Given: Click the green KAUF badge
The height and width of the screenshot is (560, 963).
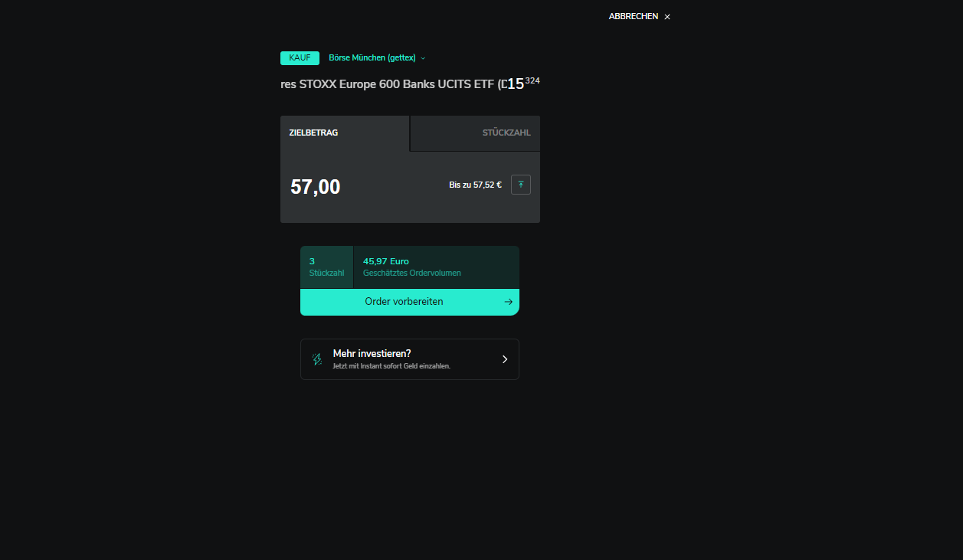Looking at the screenshot, I should coord(300,58).
